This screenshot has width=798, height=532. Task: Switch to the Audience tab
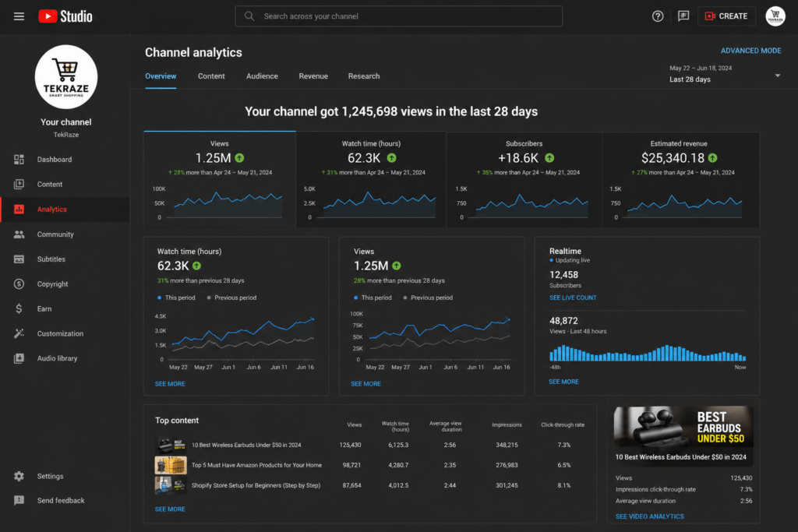coord(262,76)
